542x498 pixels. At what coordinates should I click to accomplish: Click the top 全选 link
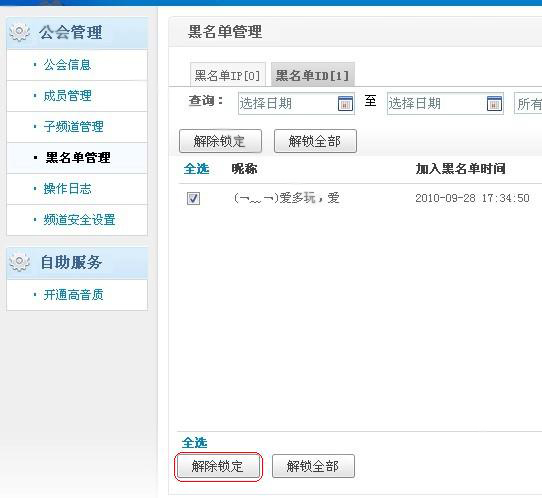tap(196, 169)
